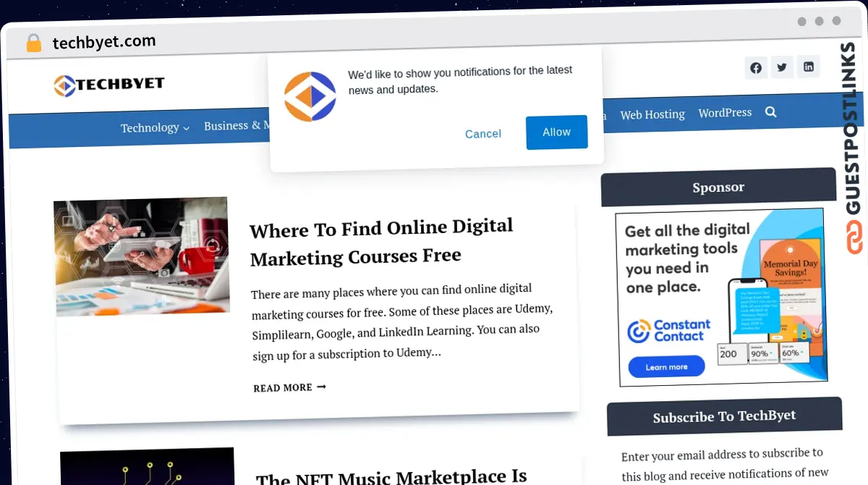Click the padlock icon in the address bar
Screen dimensions: 868x485
(33, 43)
